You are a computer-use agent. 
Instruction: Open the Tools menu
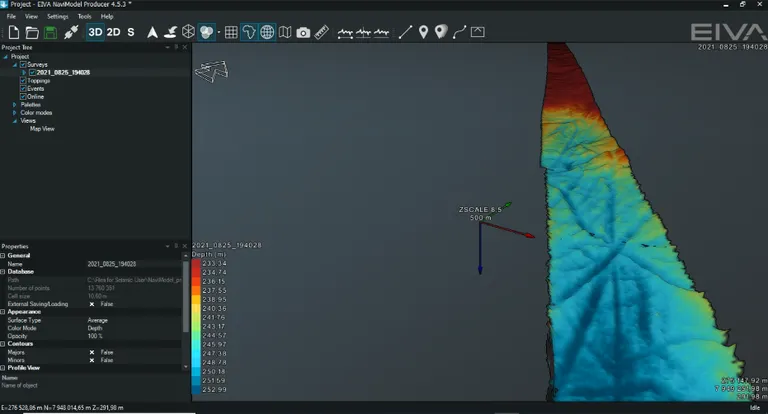pyautogui.click(x=84, y=17)
